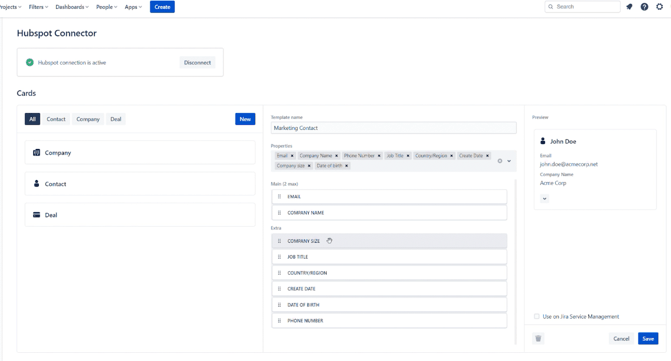
Task: Grab the PHONE NUMBER row drag handle
Action: click(279, 321)
